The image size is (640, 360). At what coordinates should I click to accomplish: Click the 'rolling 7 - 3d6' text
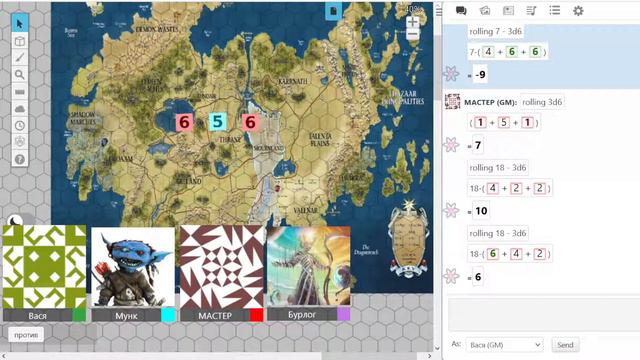496,31
